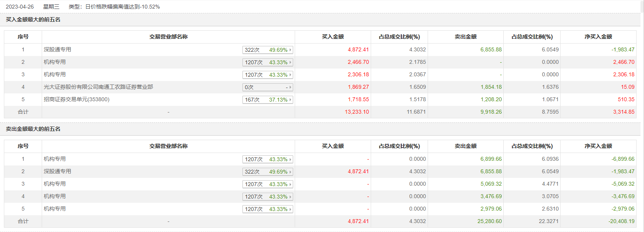Click 深股通专用 name in sell top-five table
Viewport: 644px width, 232px height.
(x=57, y=171)
